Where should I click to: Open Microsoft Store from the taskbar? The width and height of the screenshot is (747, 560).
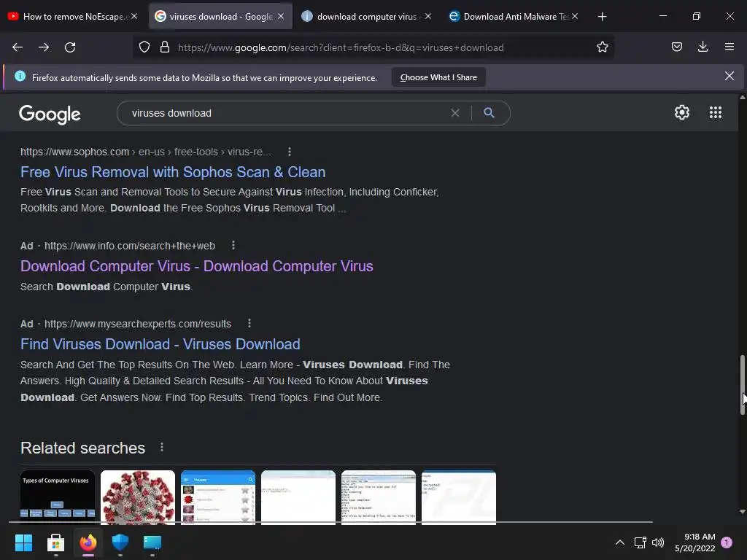click(55, 542)
